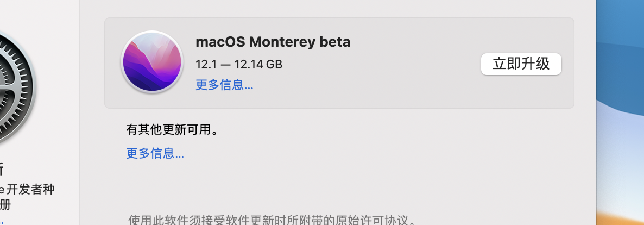The width and height of the screenshot is (644, 225).
Task: Click the 12.1 — 12.14 GB size text
Action: pyautogui.click(x=239, y=64)
